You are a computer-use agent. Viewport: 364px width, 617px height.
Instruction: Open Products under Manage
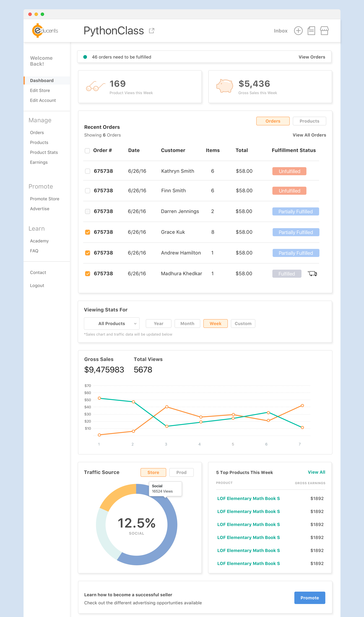pyautogui.click(x=39, y=143)
